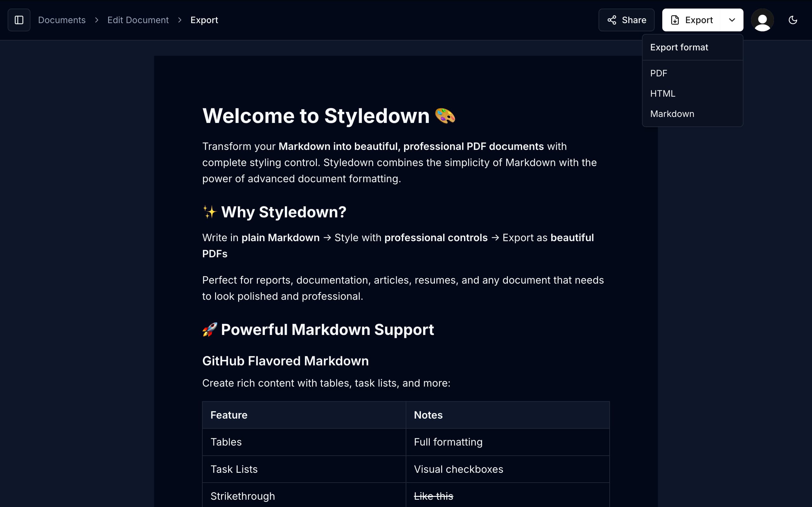Collapse the Export dropdown chevron

click(732, 20)
